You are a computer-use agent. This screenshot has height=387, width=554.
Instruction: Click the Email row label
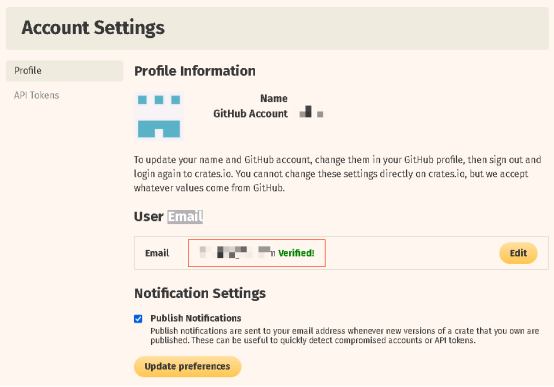tap(157, 253)
